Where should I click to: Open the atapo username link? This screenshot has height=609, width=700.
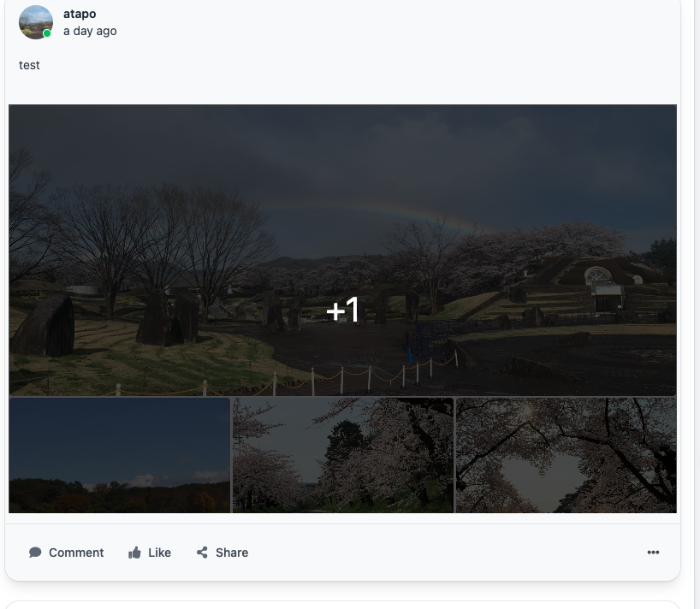point(80,14)
